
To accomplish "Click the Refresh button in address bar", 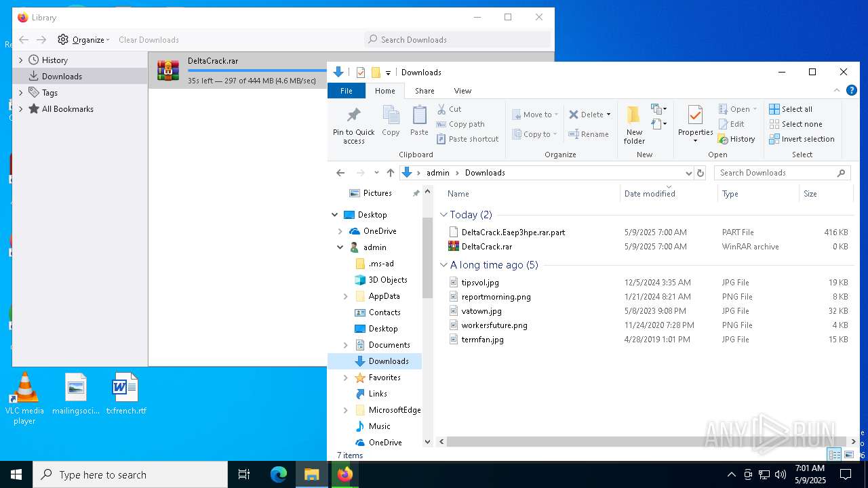I will click(701, 173).
